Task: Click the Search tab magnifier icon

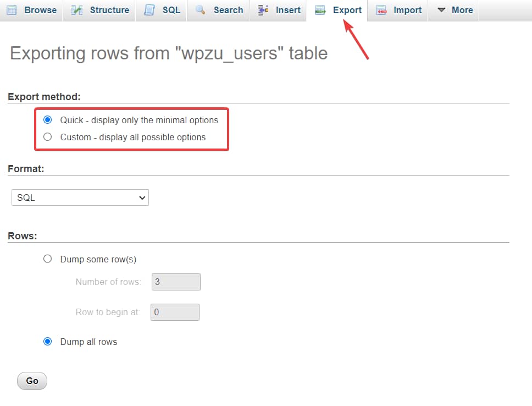Action: [201, 10]
